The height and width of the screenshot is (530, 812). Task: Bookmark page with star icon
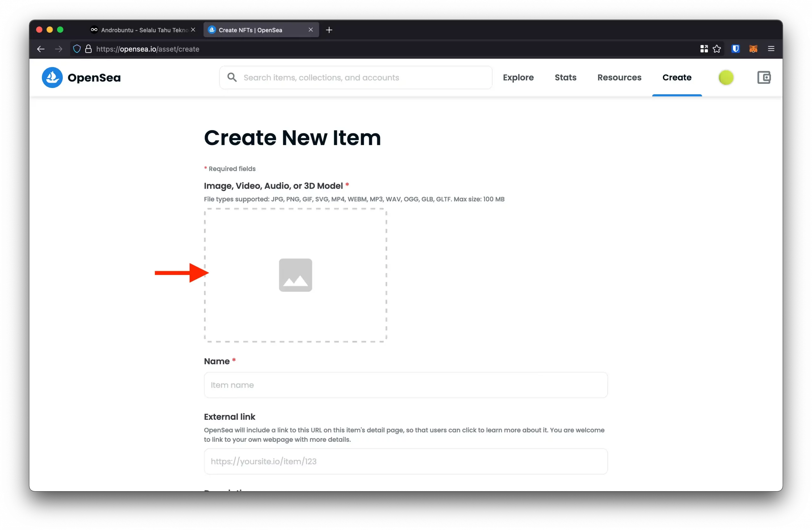tap(717, 49)
